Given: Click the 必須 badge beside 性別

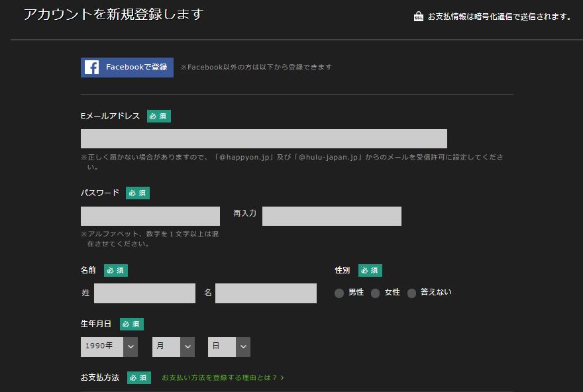Looking at the screenshot, I should coord(370,271).
